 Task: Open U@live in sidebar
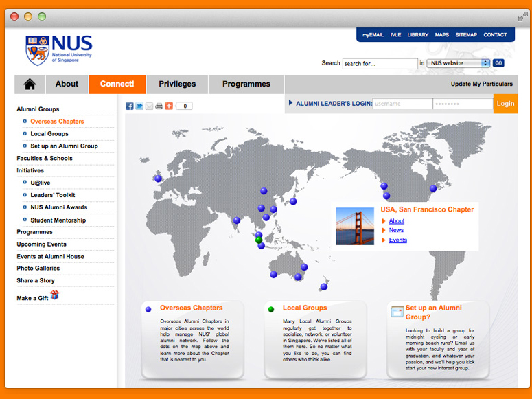coord(40,183)
